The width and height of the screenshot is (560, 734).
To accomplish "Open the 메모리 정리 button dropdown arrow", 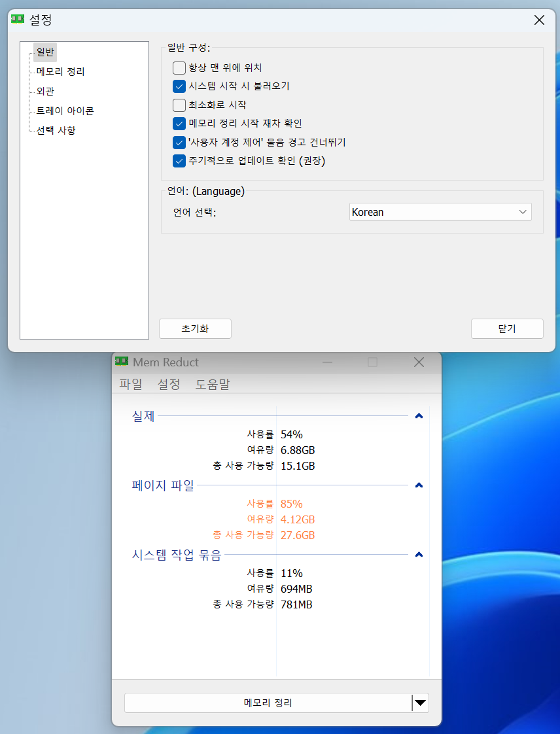I will coord(421,703).
